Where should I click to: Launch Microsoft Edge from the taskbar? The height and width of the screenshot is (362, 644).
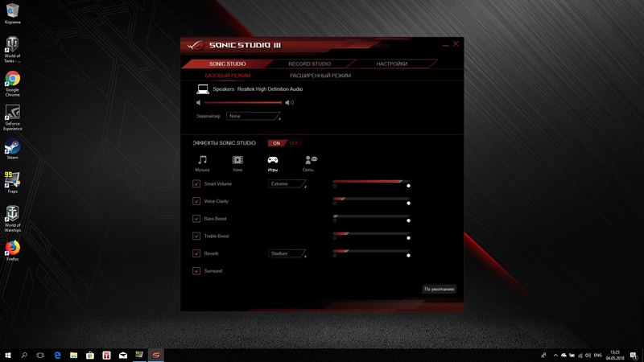(x=57, y=356)
